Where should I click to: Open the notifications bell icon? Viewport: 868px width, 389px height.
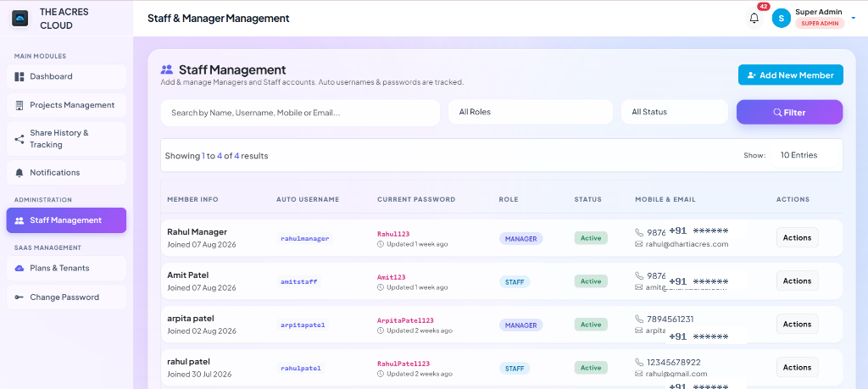click(x=754, y=19)
